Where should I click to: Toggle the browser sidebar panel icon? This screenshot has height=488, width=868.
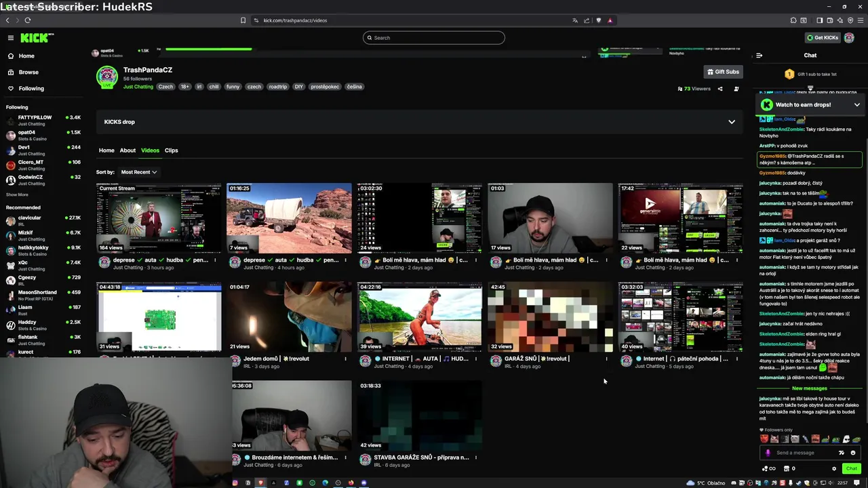(820, 20)
